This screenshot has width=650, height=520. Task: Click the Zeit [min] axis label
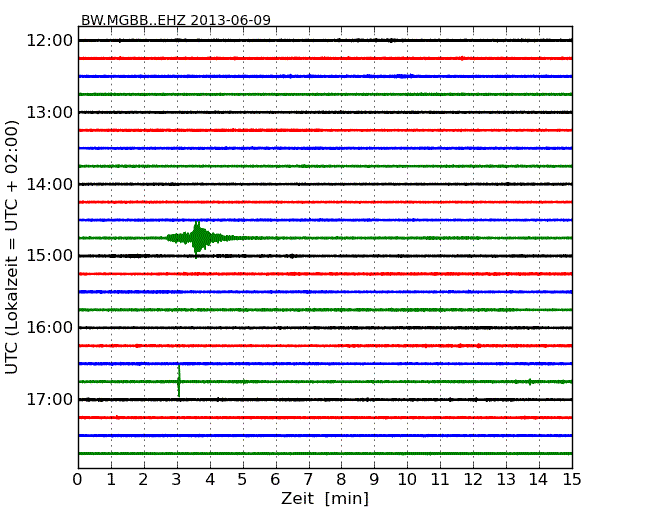[325, 498]
